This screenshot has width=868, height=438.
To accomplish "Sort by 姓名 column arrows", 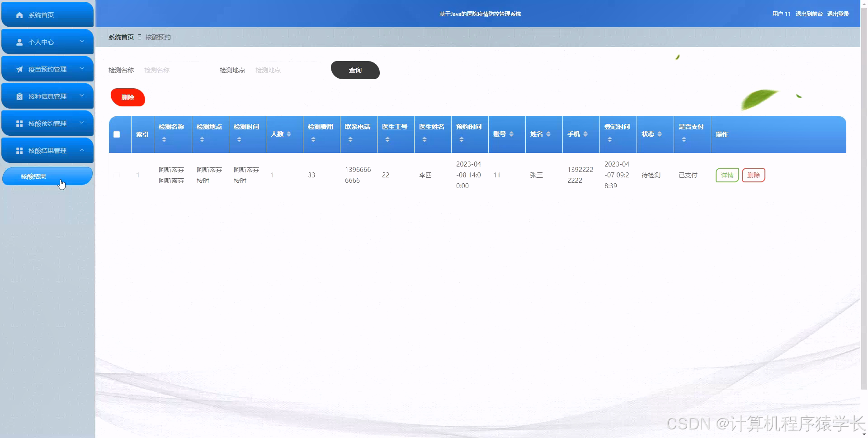I will [x=548, y=134].
